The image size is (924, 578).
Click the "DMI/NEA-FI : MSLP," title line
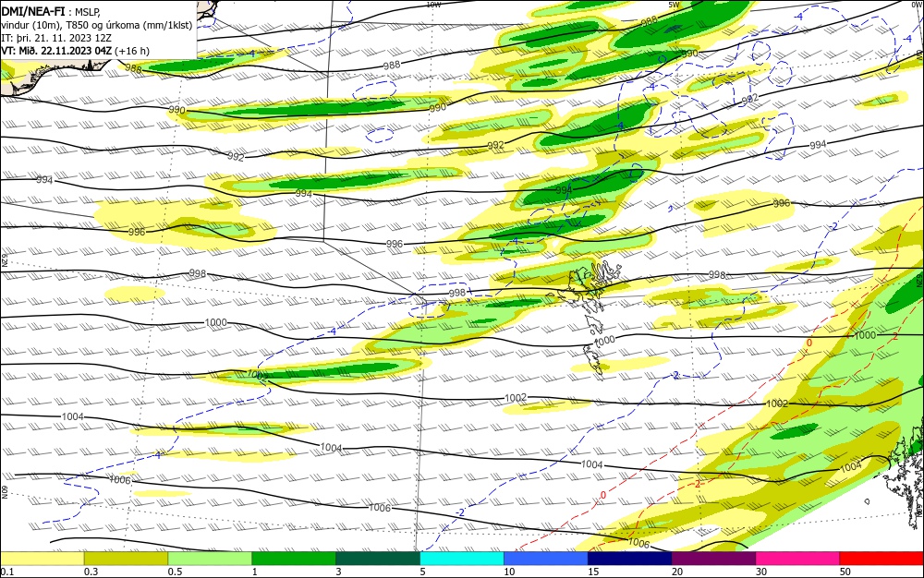[x=51, y=12]
